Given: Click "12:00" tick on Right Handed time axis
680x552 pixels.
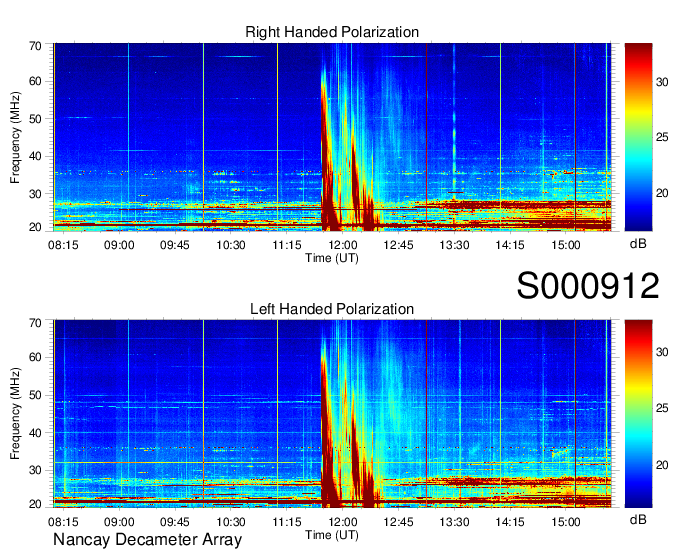Looking at the screenshot, I should tap(343, 245).
